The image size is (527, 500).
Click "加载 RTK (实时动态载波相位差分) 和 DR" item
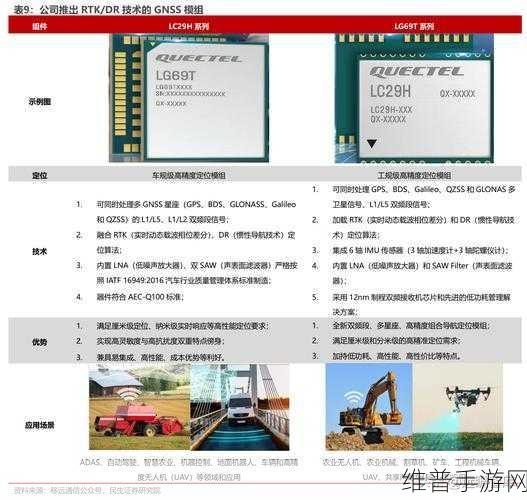pos(423,227)
